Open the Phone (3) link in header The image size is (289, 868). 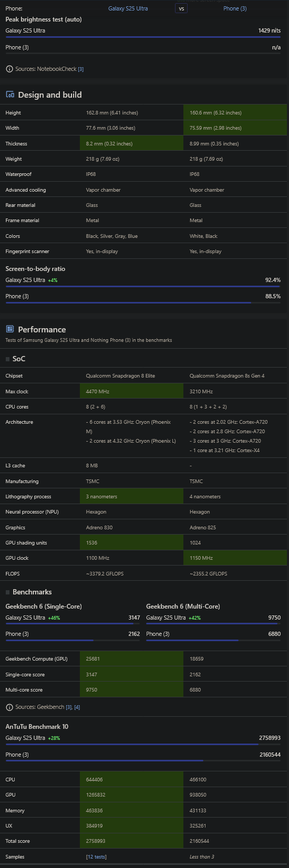click(235, 8)
